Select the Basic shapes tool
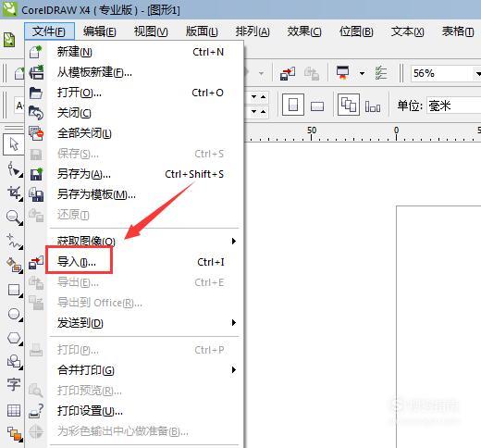The width and height of the screenshot is (481, 448). click(14, 362)
